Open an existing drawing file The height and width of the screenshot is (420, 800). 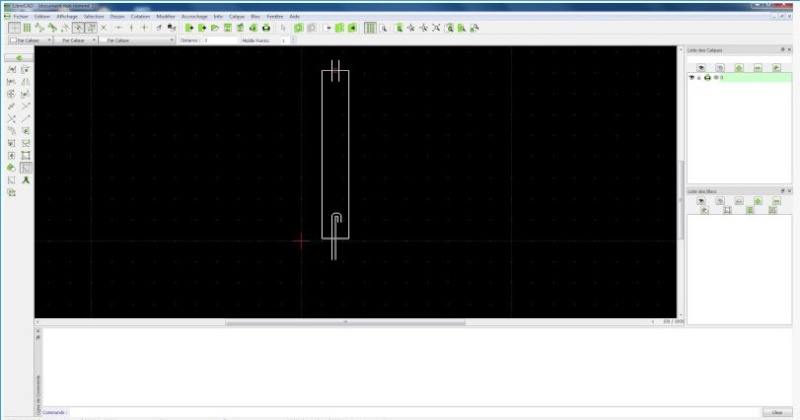point(215,28)
